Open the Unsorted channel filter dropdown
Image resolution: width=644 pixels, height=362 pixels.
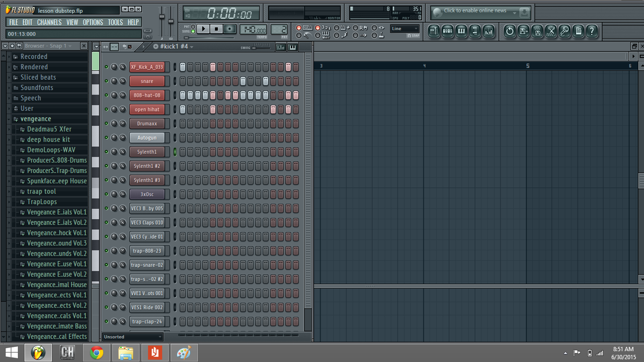tap(132, 337)
